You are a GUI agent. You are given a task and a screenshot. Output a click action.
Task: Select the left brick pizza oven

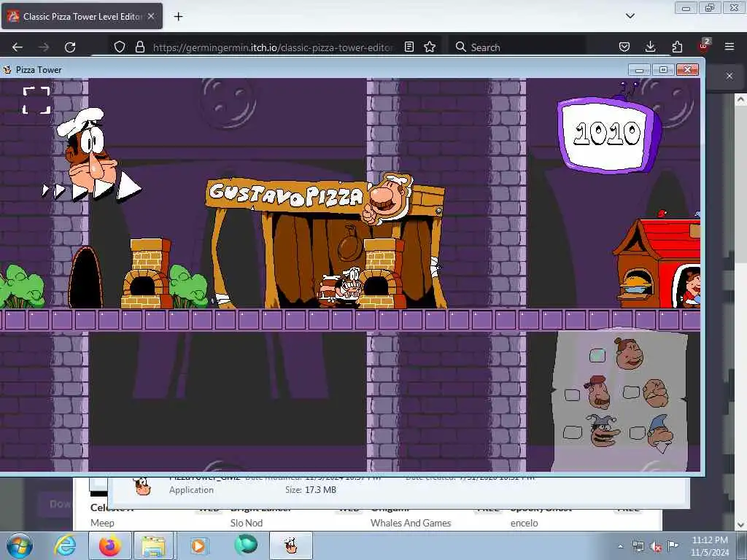(x=147, y=274)
